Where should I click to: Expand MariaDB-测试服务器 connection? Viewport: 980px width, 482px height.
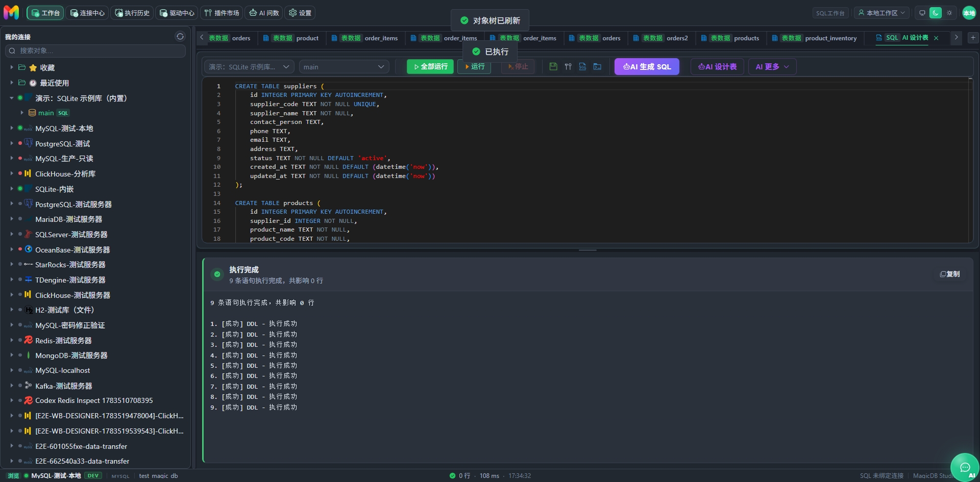click(x=12, y=219)
